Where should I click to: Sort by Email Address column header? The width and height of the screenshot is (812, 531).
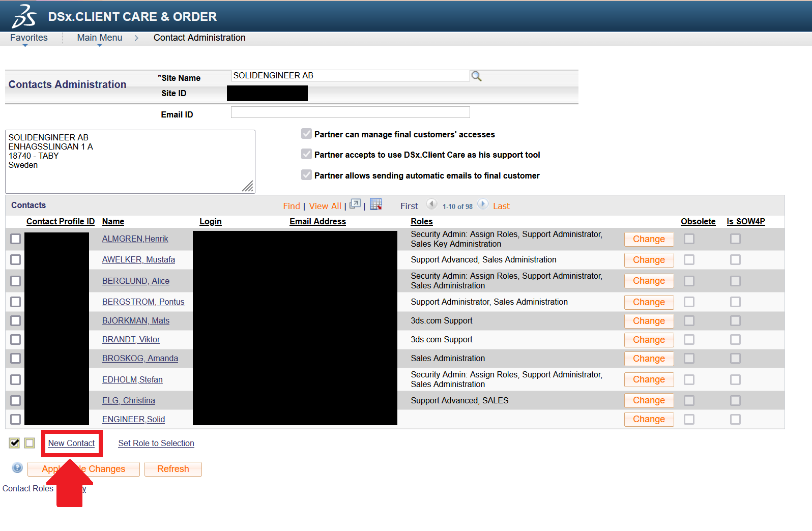pyautogui.click(x=317, y=222)
